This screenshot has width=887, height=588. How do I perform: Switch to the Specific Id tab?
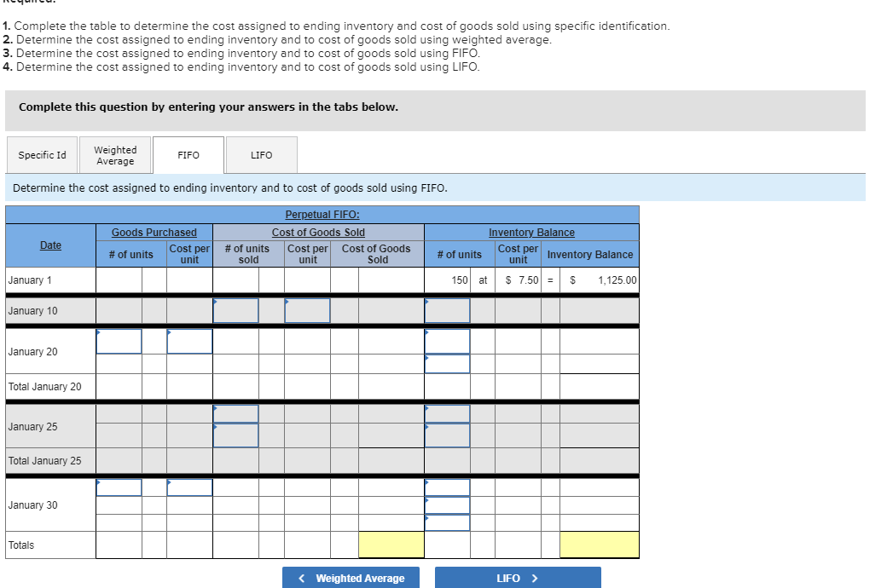41,154
